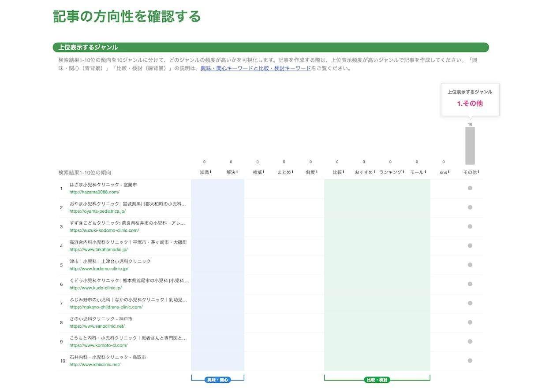Click the 記事の方向性を確認する page heading
Image resolution: width=538 pixels, height=392 pixels.
pyautogui.click(x=127, y=16)
